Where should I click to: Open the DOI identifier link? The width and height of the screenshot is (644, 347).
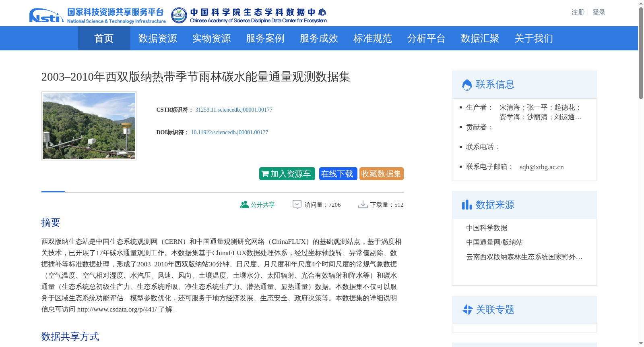pyautogui.click(x=229, y=132)
